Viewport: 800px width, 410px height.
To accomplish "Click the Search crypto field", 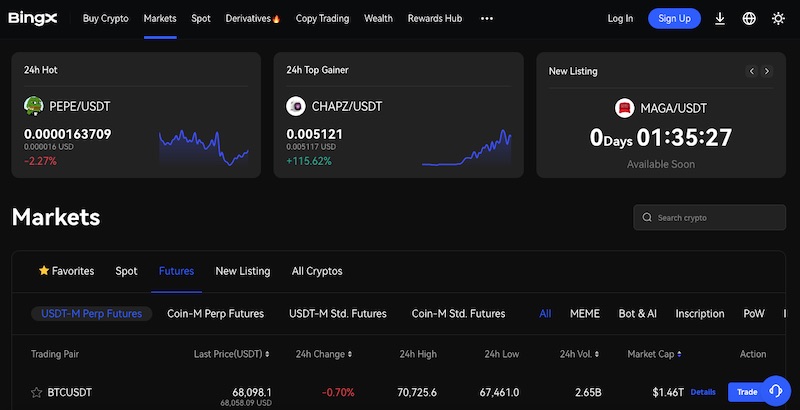I will (708, 217).
